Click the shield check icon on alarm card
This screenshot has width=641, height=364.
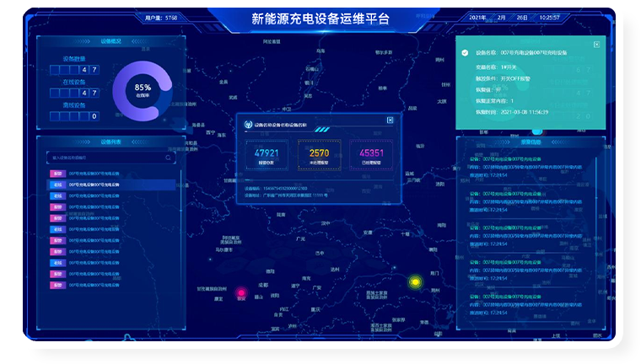464,52
